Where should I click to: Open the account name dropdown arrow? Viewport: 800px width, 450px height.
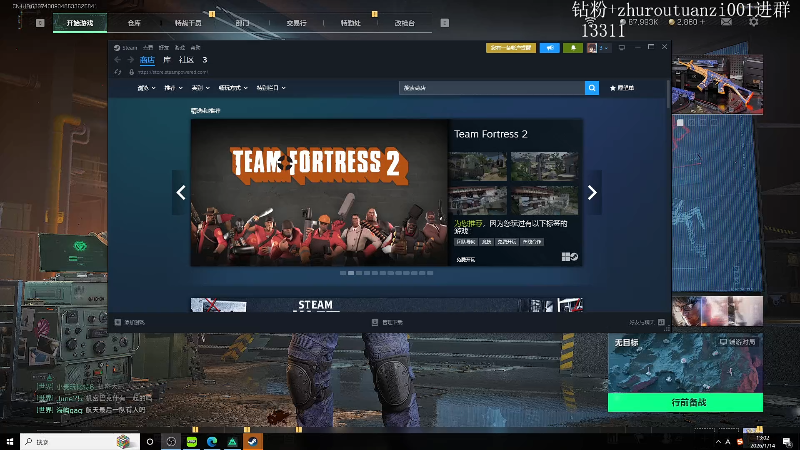(604, 48)
